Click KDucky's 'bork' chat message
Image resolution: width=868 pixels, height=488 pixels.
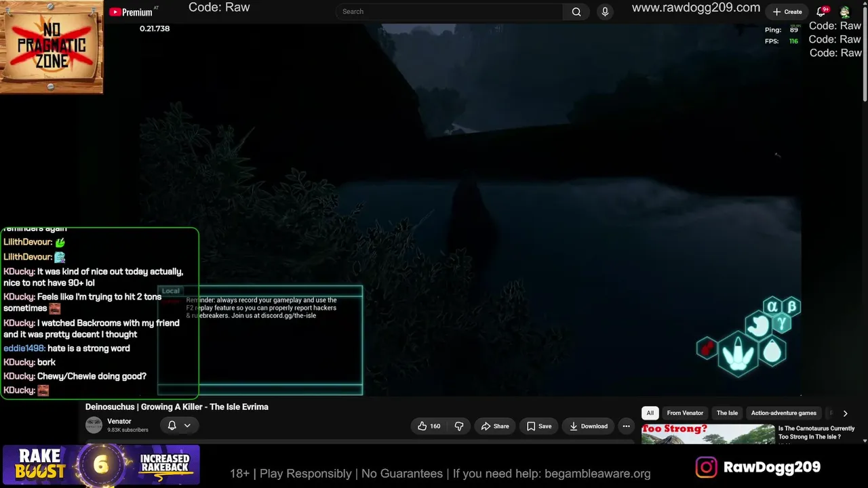coord(46,363)
